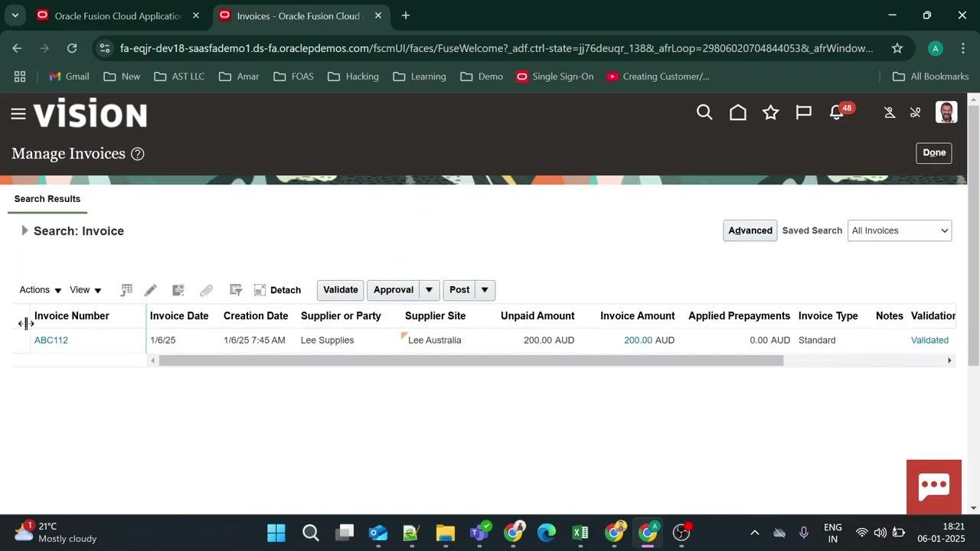Open Favorites star in Vision header
This screenshot has height=551, width=980.
(x=771, y=113)
